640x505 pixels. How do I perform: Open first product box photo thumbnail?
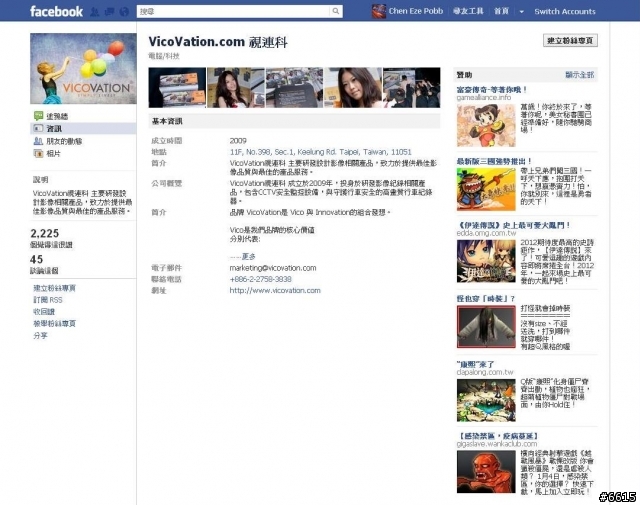point(177,88)
